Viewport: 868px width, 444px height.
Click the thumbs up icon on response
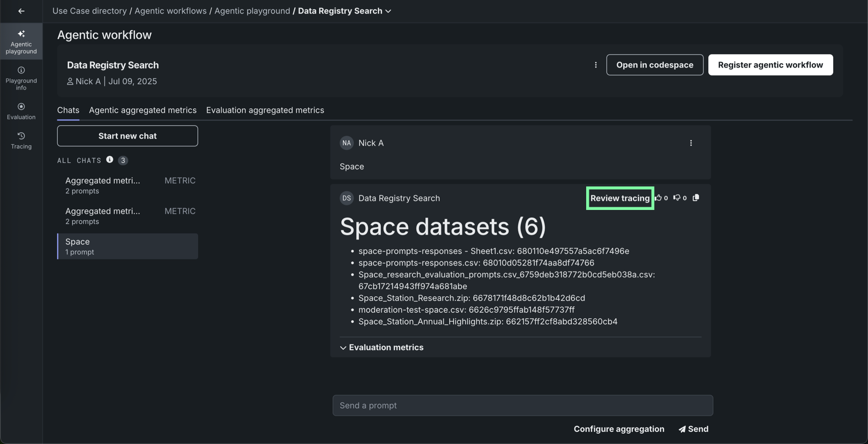[659, 198]
